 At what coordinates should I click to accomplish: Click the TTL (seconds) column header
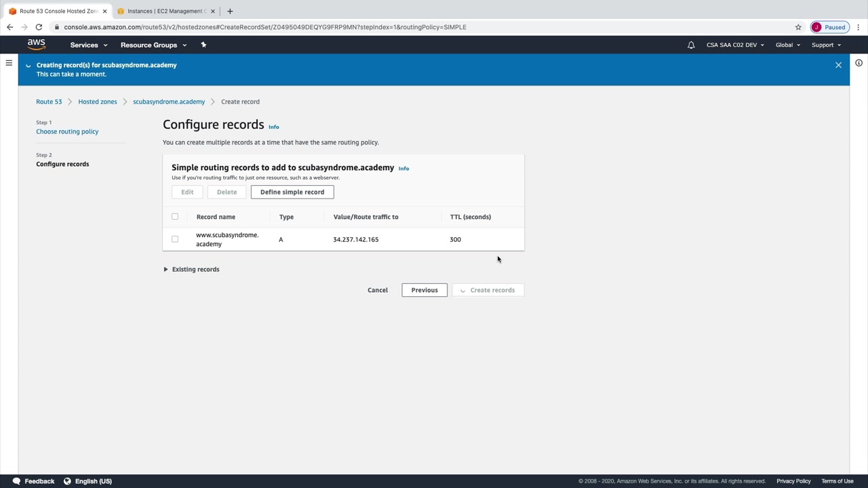471,217
